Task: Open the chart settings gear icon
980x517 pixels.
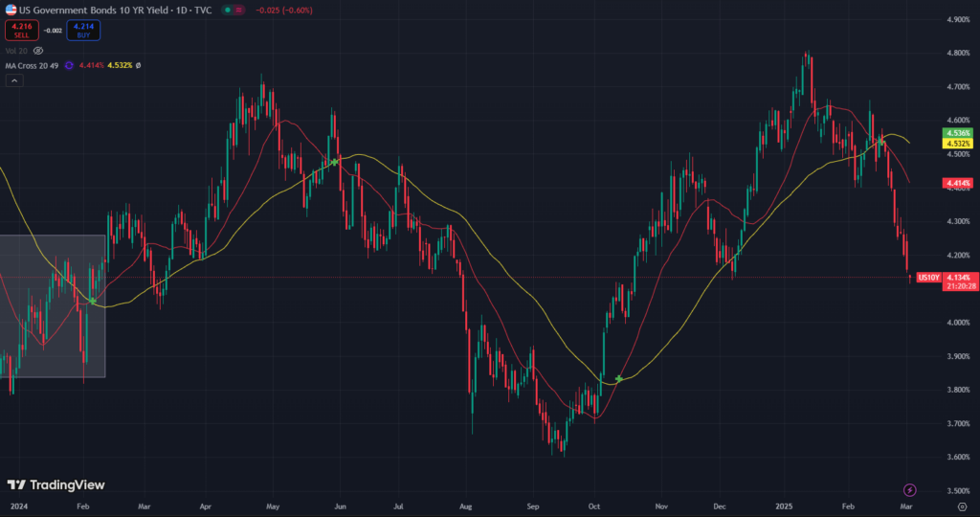Action: 963,506
